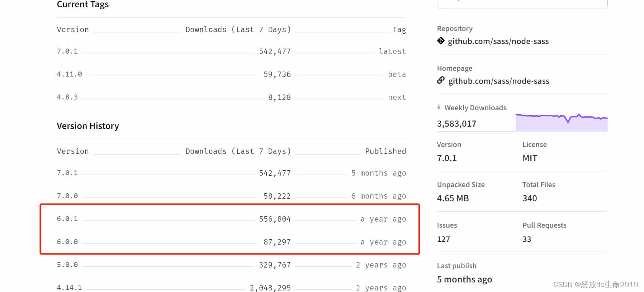Click the MIT license value

tap(530, 158)
